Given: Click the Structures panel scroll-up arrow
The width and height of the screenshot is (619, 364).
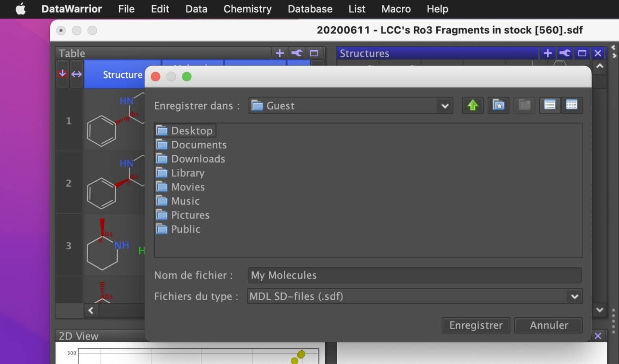Looking at the screenshot, I should click(600, 66).
